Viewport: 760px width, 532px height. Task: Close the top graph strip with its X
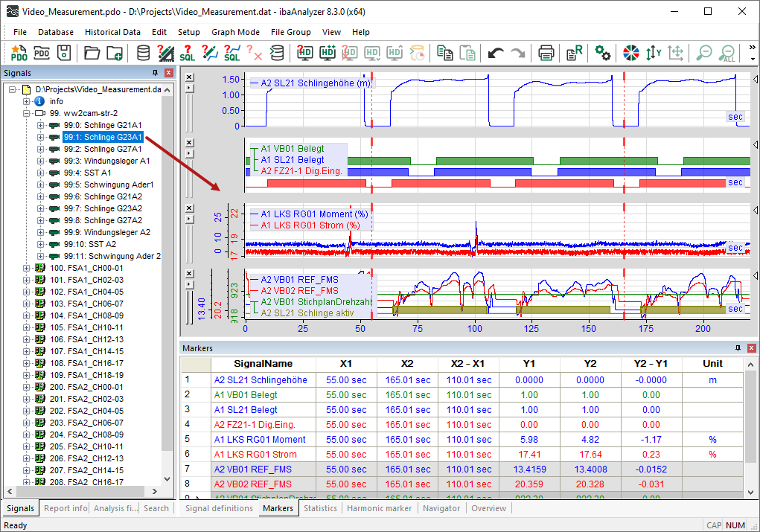coord(188,77)
